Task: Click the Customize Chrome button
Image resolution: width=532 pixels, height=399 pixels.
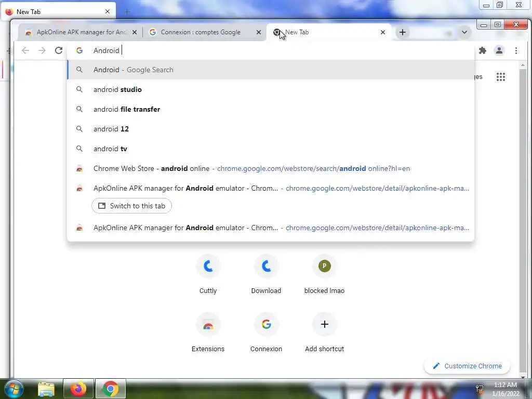Action: point(467,366)
